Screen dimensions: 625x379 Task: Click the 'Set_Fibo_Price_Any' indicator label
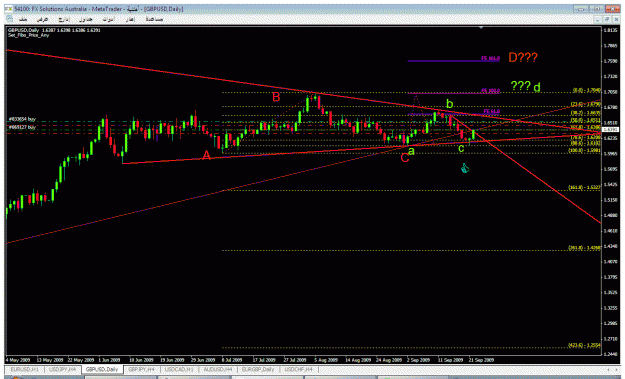pyautogui.click(x=28, y=35)
